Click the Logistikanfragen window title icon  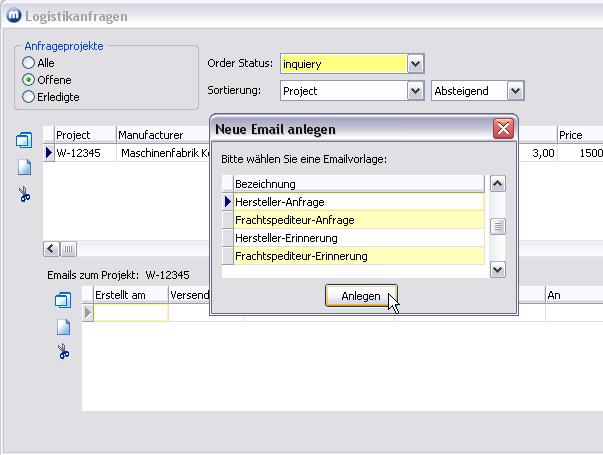tap(13, 17)
